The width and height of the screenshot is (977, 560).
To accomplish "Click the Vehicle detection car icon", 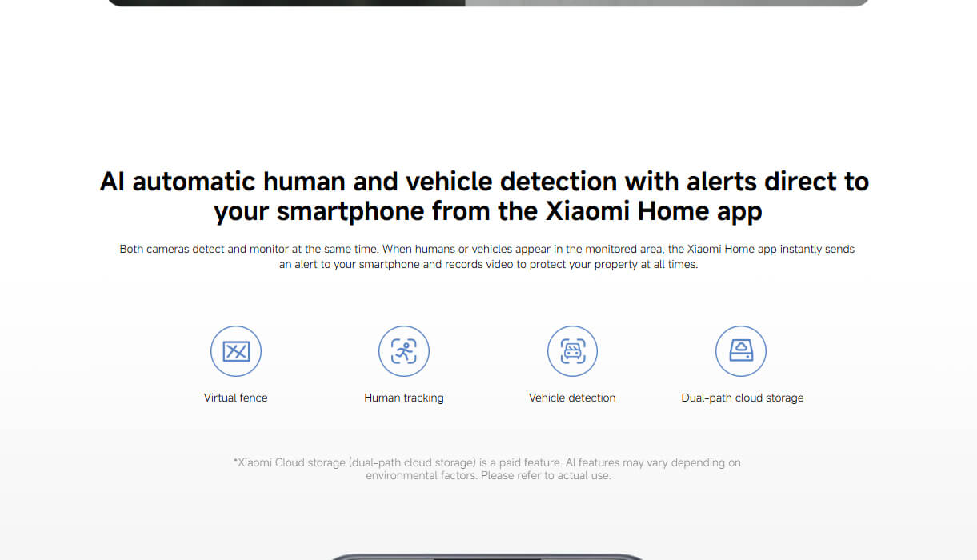I will [x=572, y=351].
